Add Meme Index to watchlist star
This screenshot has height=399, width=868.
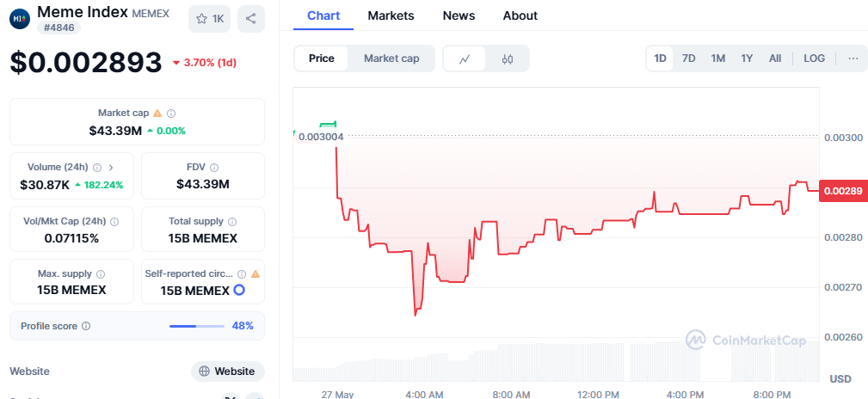209,19
